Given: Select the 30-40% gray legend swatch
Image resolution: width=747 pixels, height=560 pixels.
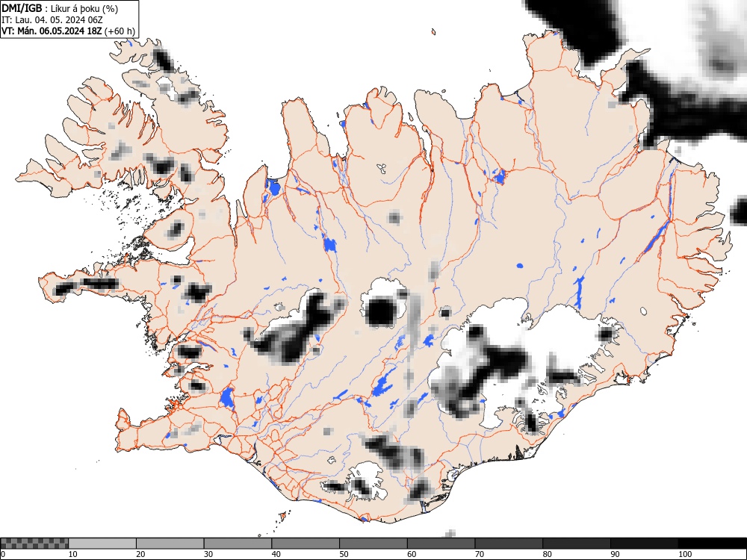Looking at the screenshot, I should click(238, 544).
